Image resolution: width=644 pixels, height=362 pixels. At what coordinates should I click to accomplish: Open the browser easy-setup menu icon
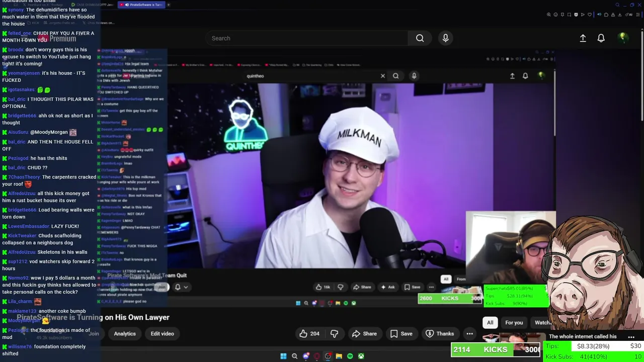tap(637, 15)
